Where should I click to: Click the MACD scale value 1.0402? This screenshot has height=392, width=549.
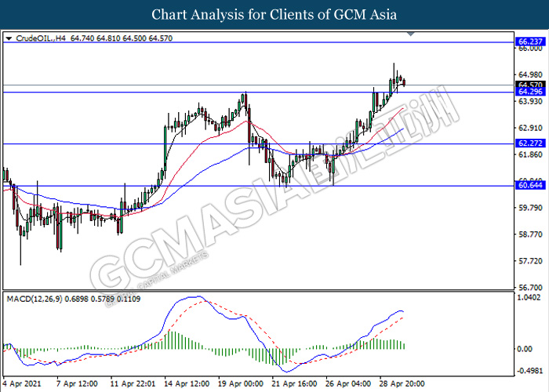(529, 297)
